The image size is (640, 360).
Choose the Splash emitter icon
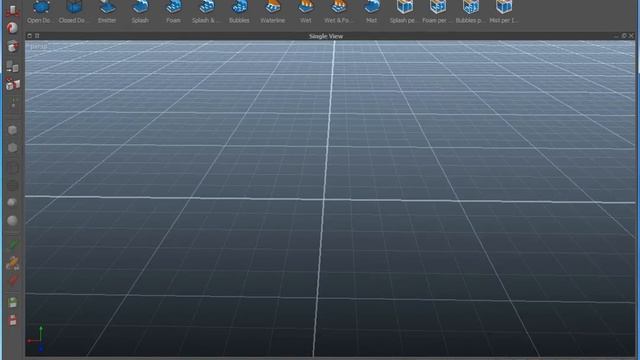[140, 8]
